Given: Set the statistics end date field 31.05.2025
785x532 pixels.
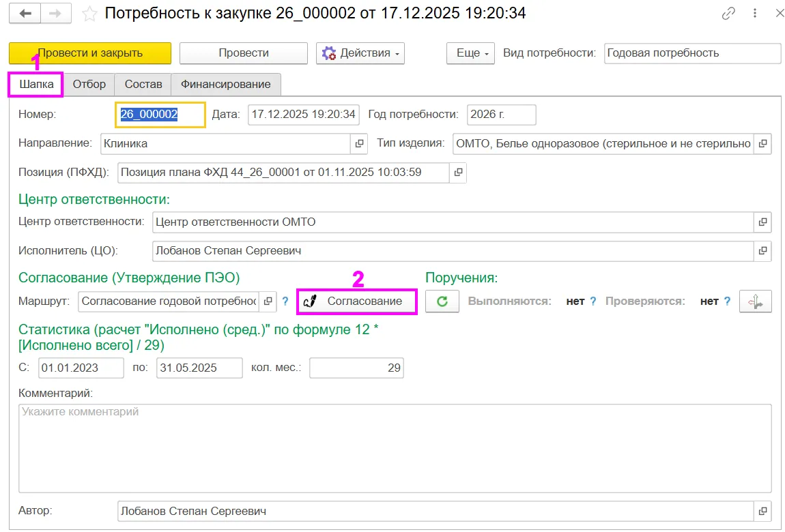Looking at the screenshot, I should click(x=200, y=368).
